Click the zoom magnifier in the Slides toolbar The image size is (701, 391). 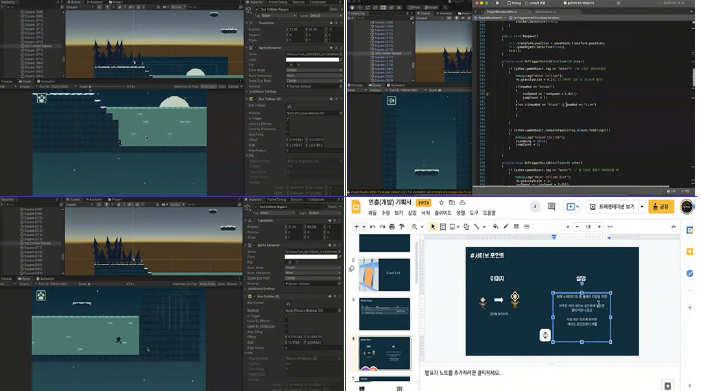(414, 227)
